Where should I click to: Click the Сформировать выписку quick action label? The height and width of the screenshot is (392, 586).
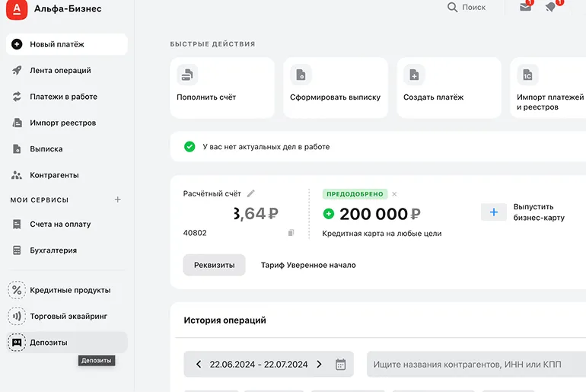click(x=335, y=97)
